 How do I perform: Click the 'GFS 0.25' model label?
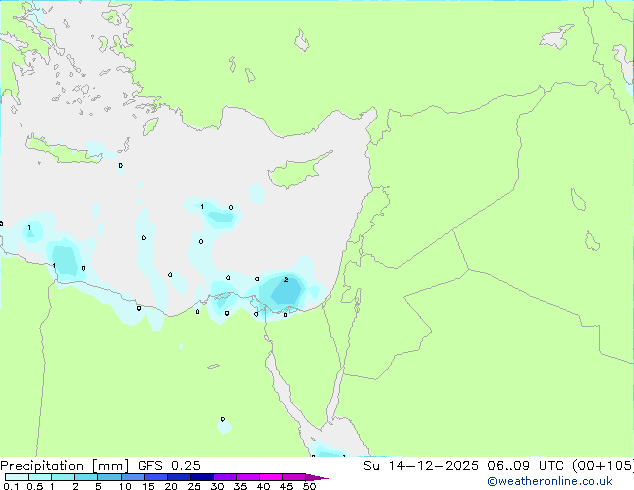(x=169, y=466)
